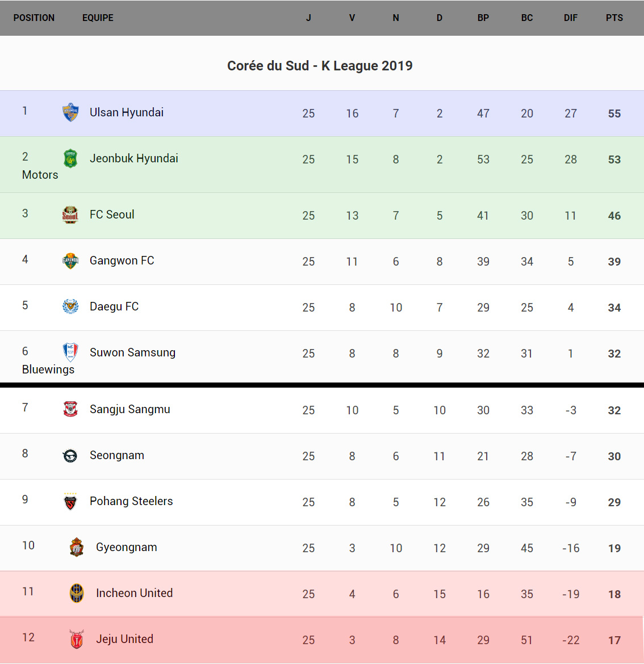Open the Ulsan Hyundai team name link

pyautogui.click(x=127, y=112)
